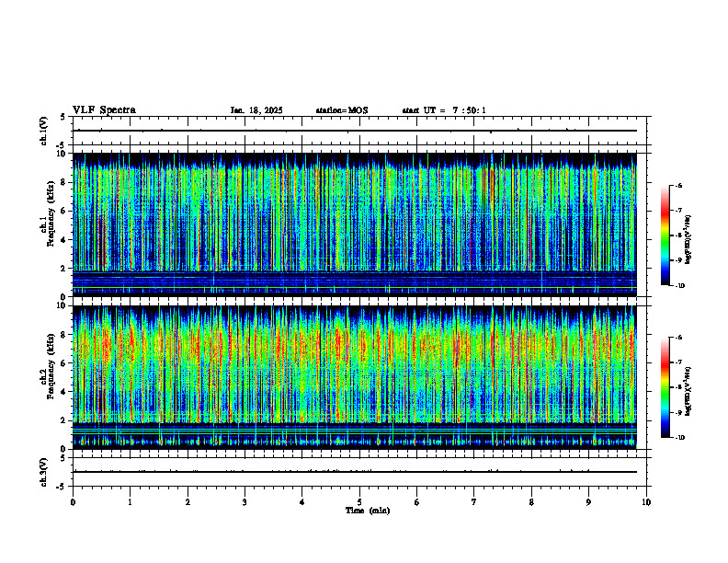Click the ch.3 voltage waveform trace

[355, 472]
